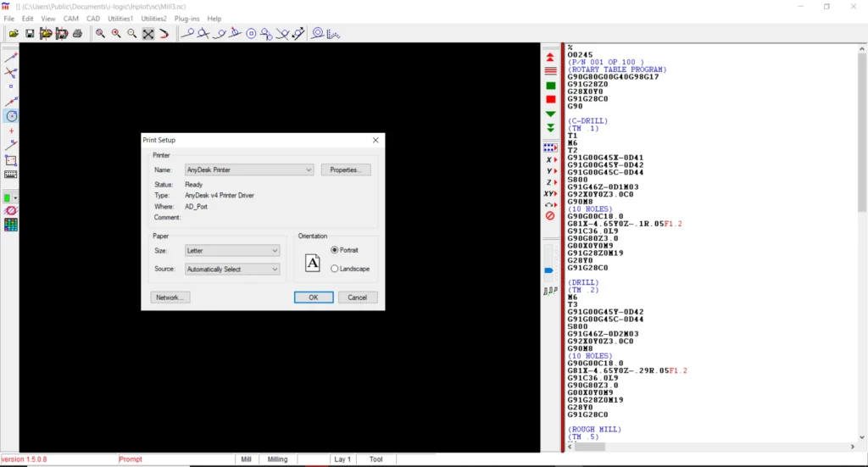This screenshot has width=868, height=467.
Task: Click the vertical speed slider handle
Action: [x=548, y=270]
